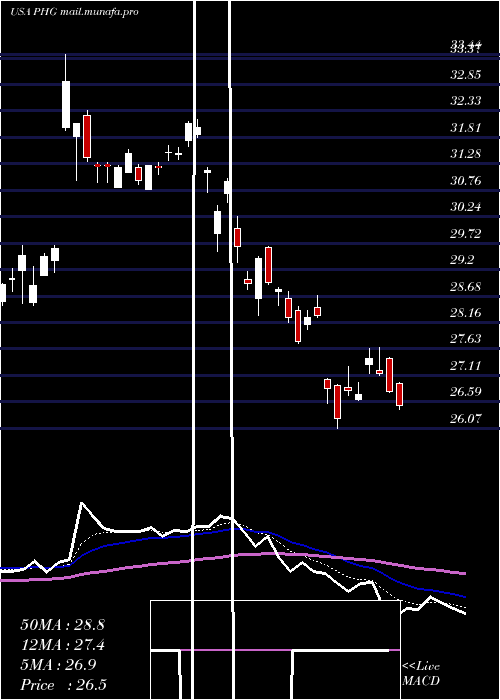Select the 29.2 price axis label
This screenshot has width=500, height=700.
coord(462,260)
